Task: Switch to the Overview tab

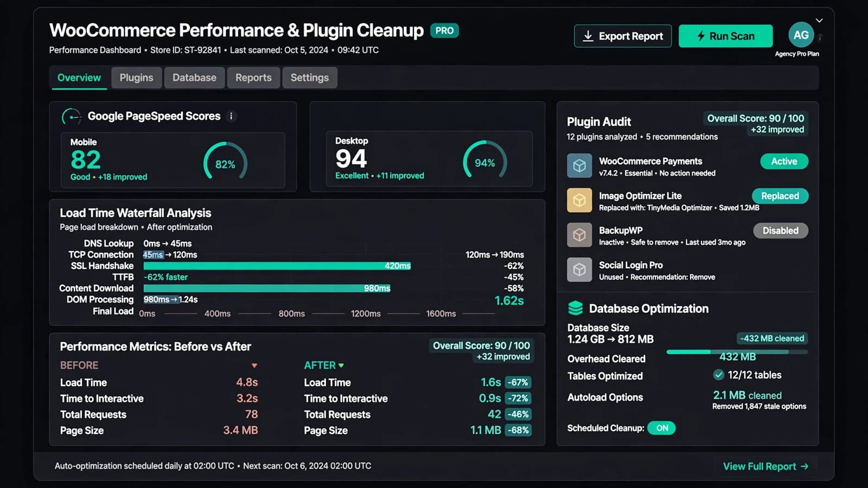Action: [79, 78]
